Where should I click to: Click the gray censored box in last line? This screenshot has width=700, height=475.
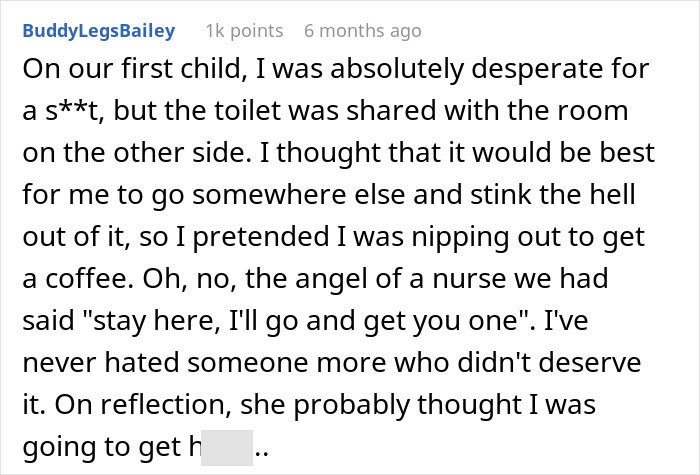[227, 447]
